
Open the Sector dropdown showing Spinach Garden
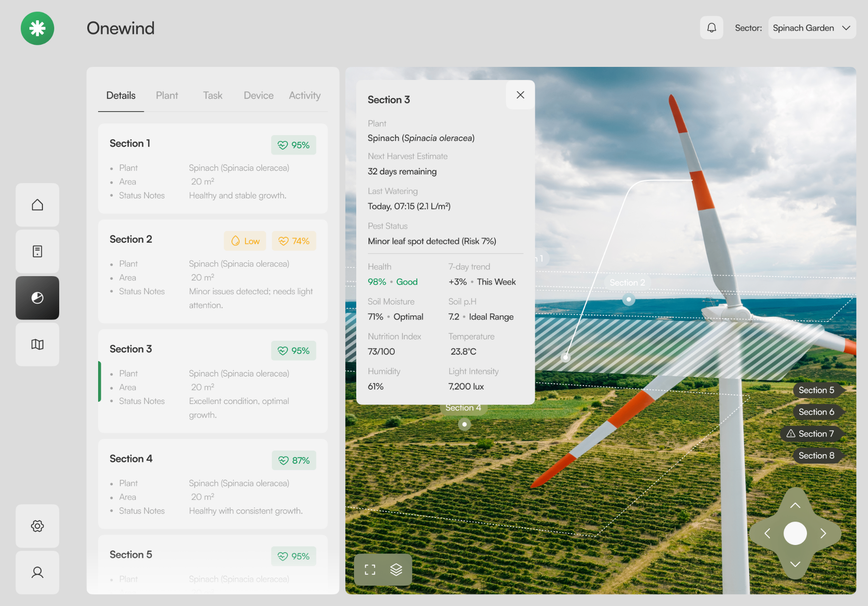point(812,28)
